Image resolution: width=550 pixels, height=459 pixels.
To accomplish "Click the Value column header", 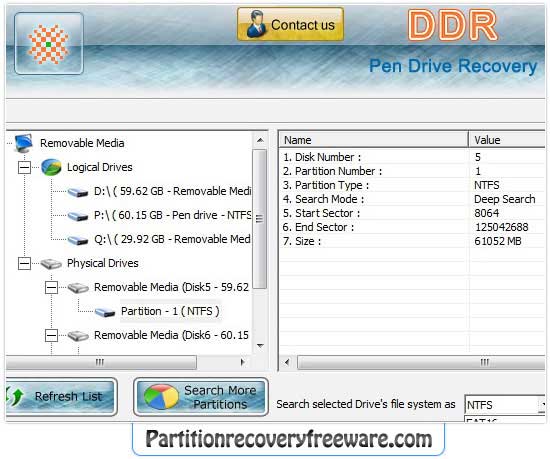I will pyautogui.click(x=507, y=140).
